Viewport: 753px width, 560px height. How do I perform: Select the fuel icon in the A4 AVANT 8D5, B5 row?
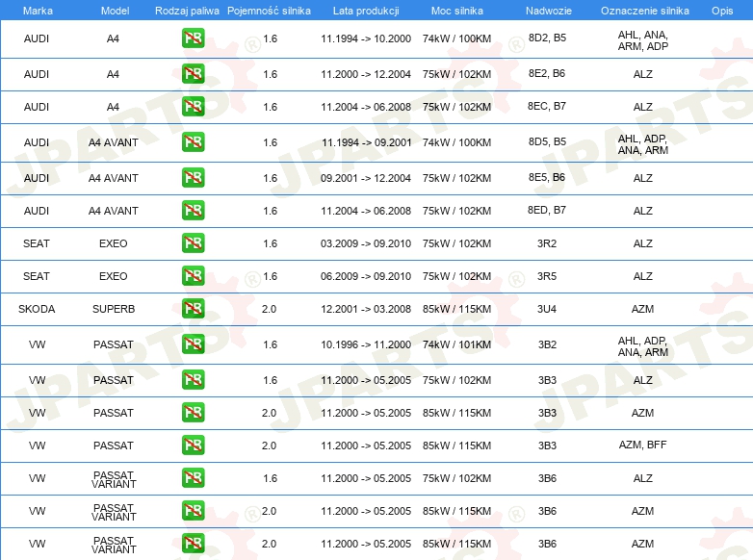[193, 142]
